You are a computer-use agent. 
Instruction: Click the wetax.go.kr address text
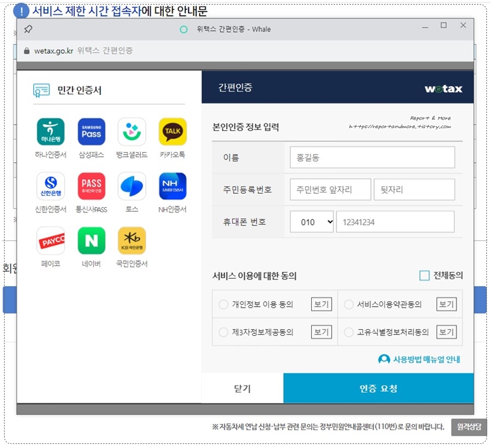54,50
